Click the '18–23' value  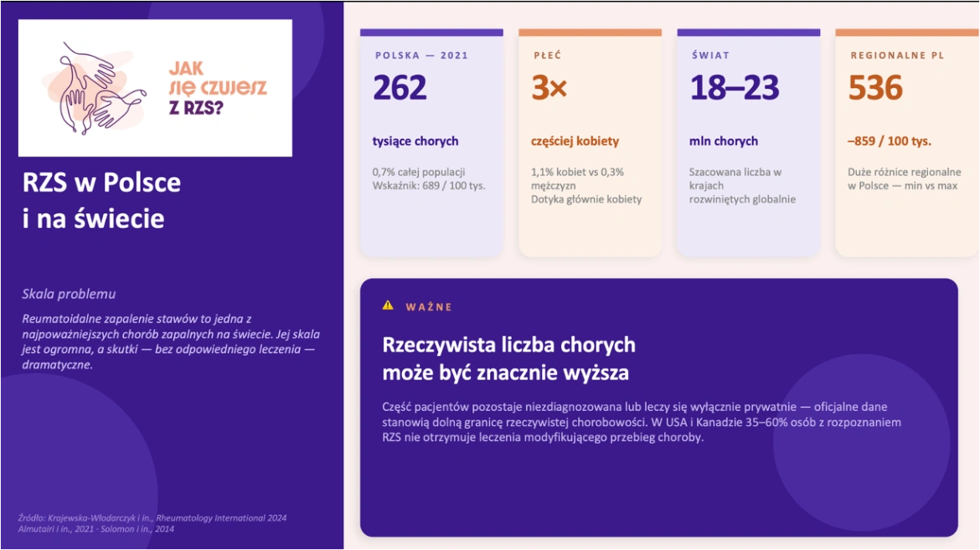(x=735, y=88)
